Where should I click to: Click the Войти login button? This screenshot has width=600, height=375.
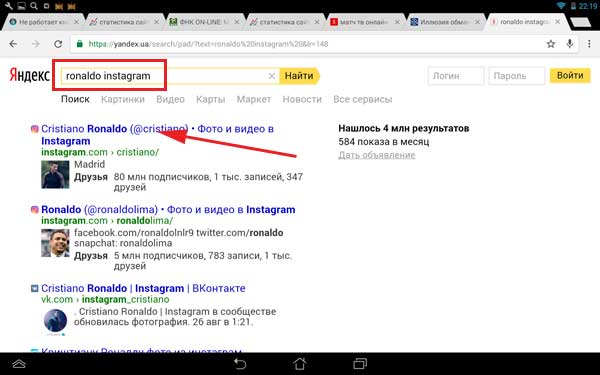pyautogui.click(x=570, y=75)
